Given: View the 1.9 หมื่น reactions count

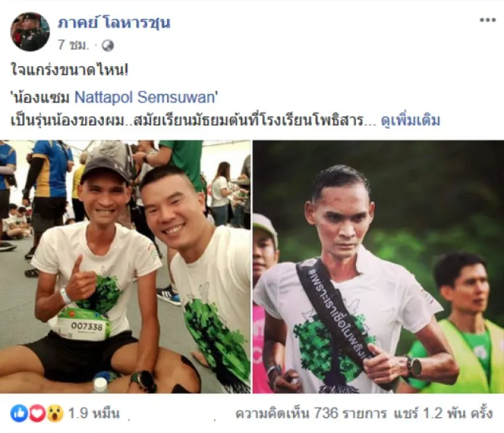Looking at the screenshot, I should [94, 413].
